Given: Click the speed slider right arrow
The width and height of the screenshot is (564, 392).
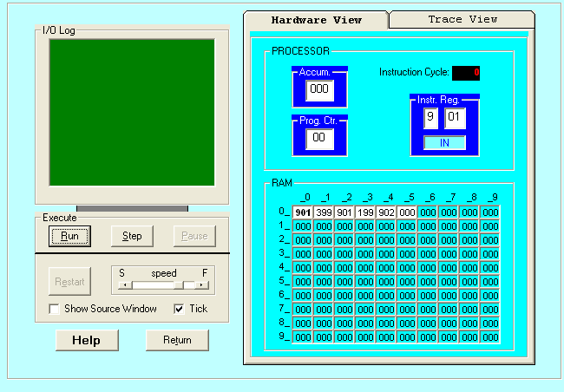Looking at the screenshot, I should coord(203,284).
